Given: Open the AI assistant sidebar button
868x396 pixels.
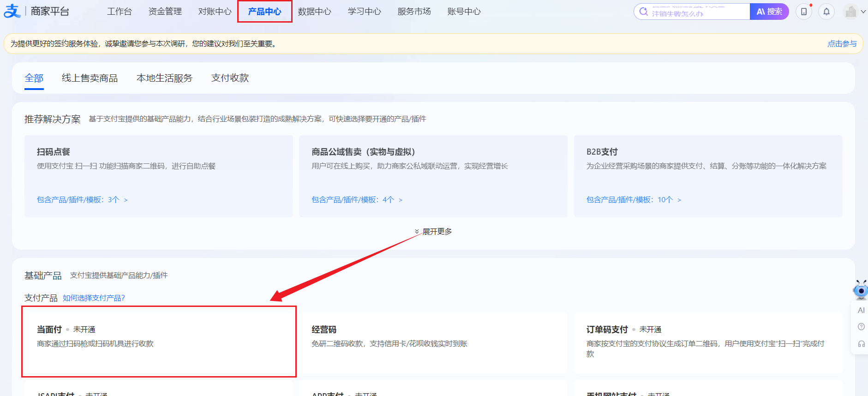Looking at the screenshot, I should click(861, 310).
